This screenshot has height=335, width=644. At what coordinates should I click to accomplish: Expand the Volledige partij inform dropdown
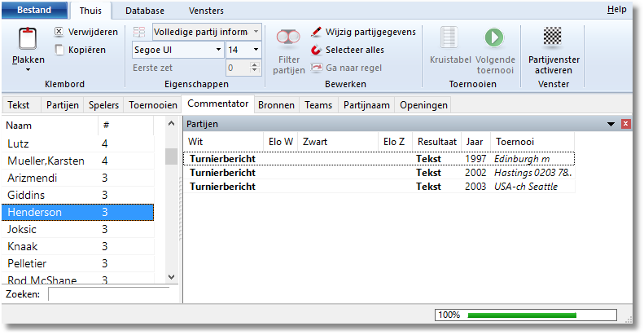coord(256,32)
